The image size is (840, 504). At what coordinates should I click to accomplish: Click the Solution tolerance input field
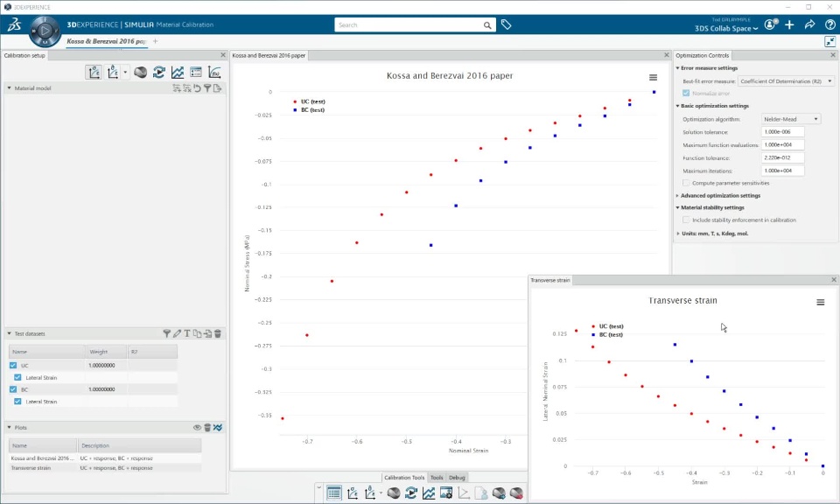(782, 132)
